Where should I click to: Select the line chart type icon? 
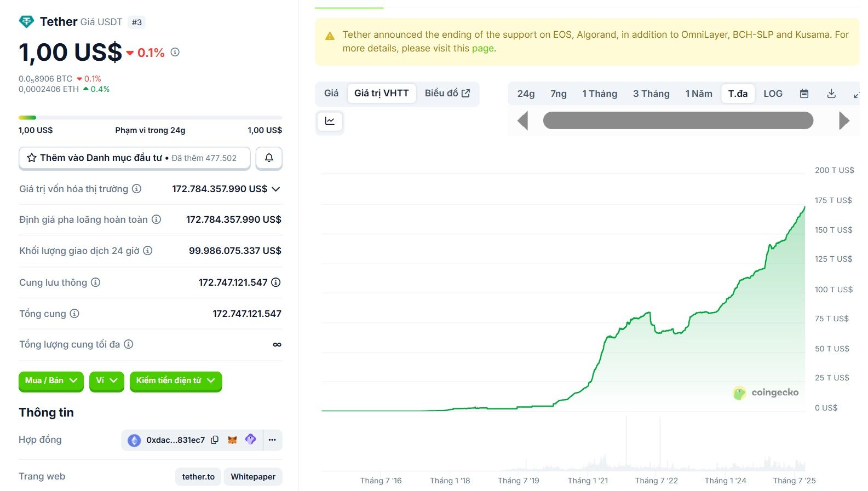[330, 121]
